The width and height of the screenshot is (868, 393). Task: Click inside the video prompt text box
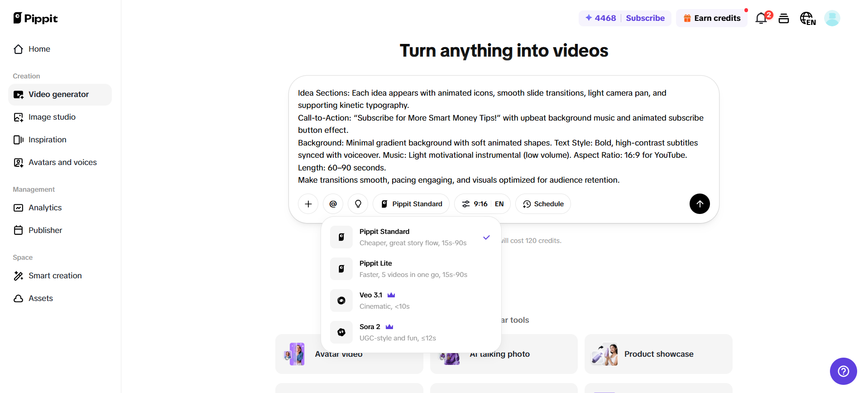coord(504,136)
